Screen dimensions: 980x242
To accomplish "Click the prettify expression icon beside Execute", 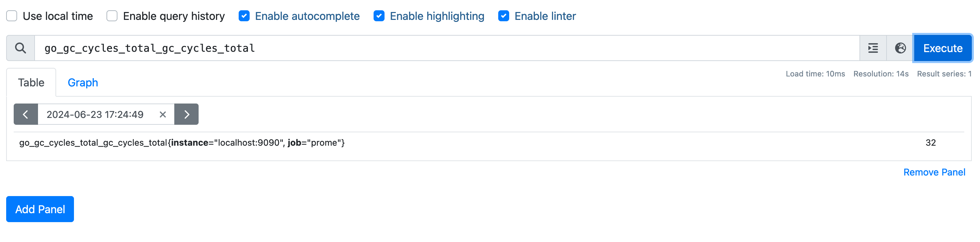I will click(872, 48).
